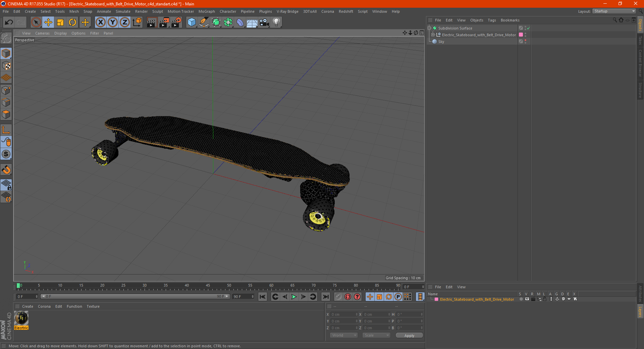
Task: Activate the Move tool
Action: [48, 22]
